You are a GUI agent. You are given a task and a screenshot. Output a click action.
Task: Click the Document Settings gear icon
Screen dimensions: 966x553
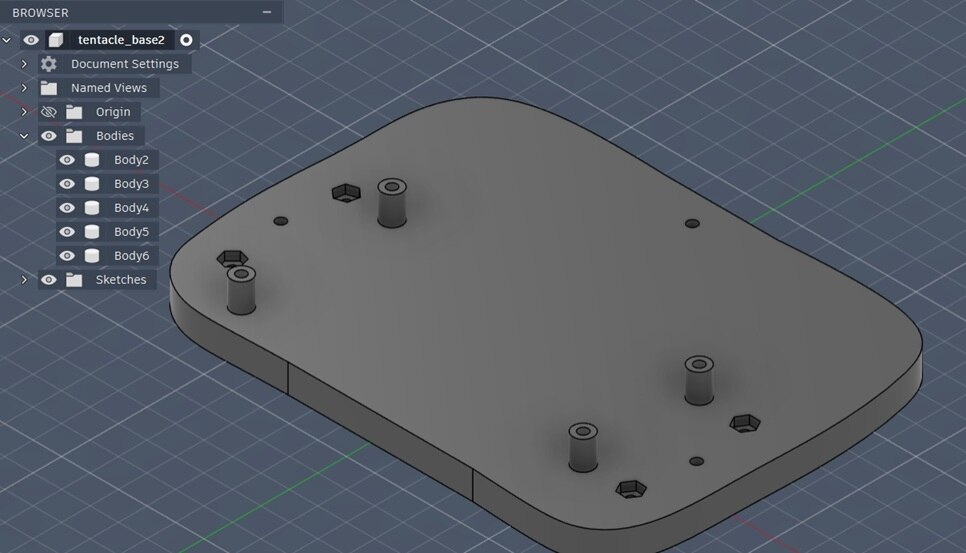tap(49, 64)
